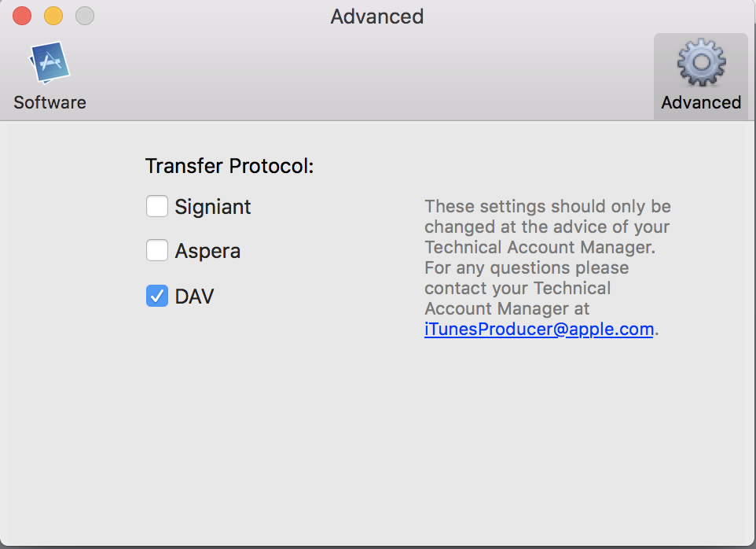The width and height of the screenshot is (756, 549).
Task: Close the Advanced preferences window
Action: [22, 16]
